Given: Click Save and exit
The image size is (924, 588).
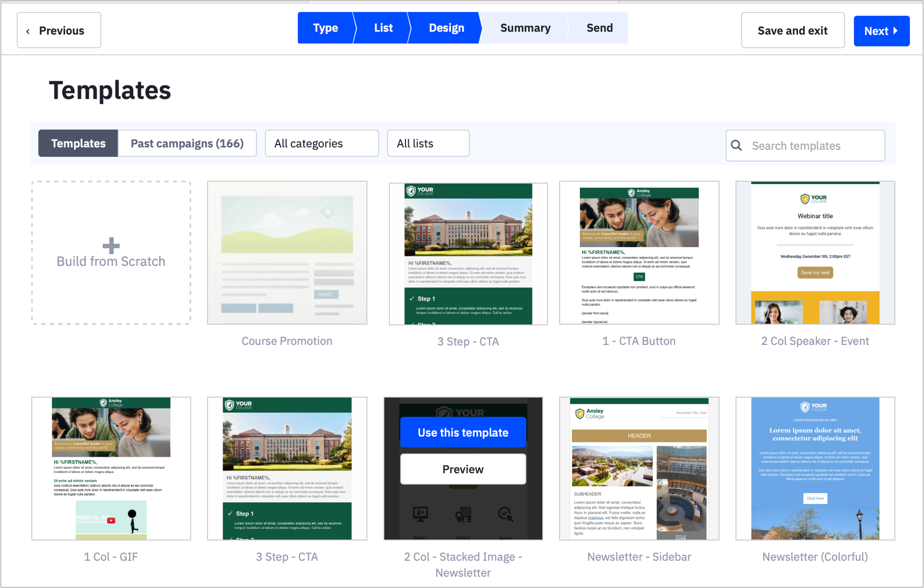Looking at the screenshot, I should tap(792, 30).
